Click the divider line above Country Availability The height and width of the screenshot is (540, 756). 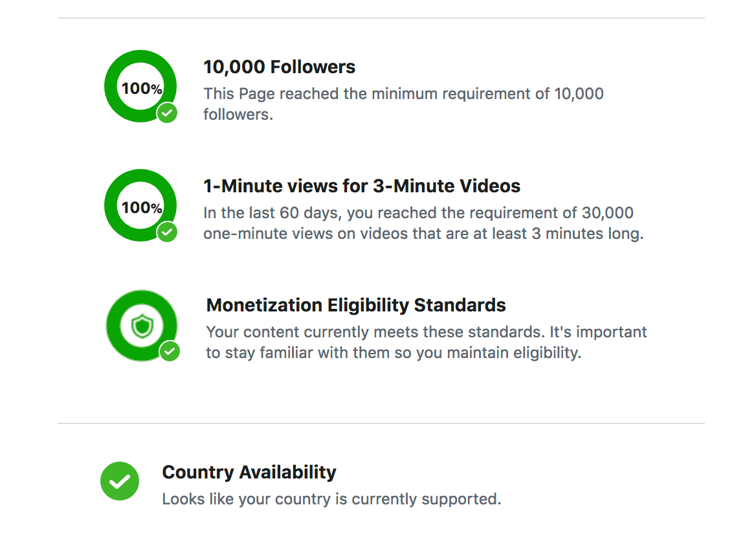[381, 423]
